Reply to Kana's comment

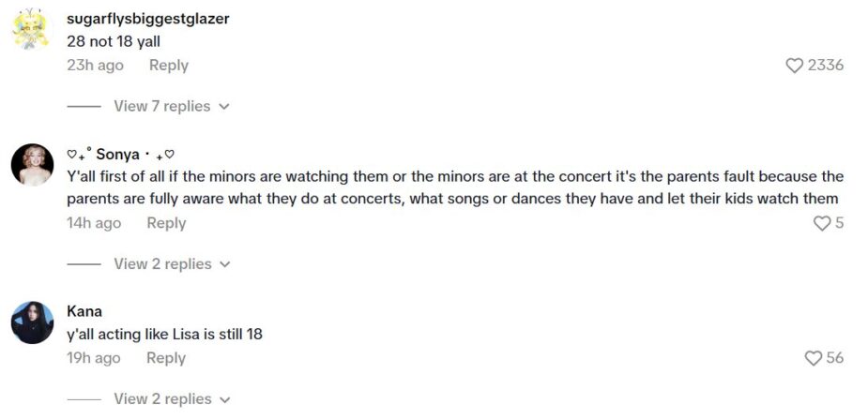coord(166,358)
